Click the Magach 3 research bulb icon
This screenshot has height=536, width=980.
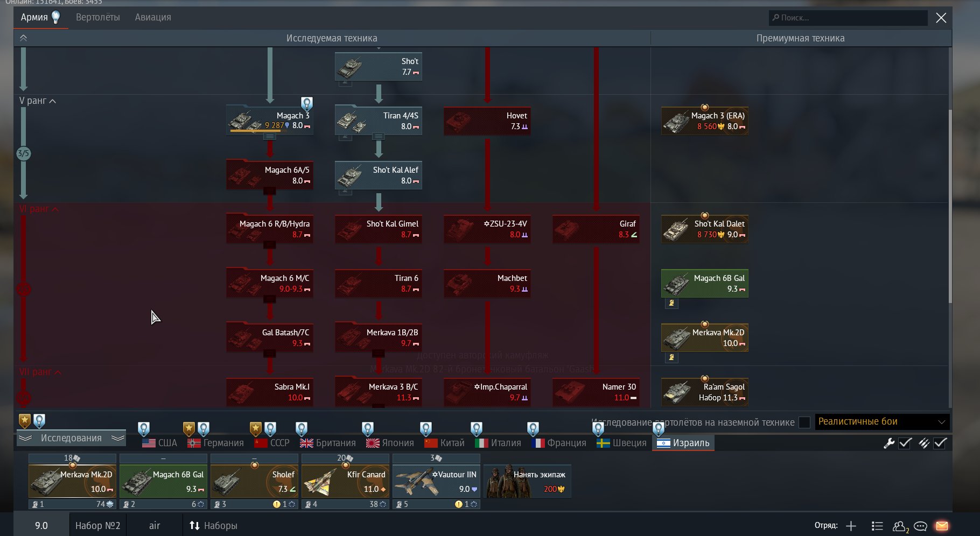tap(306, 103)
